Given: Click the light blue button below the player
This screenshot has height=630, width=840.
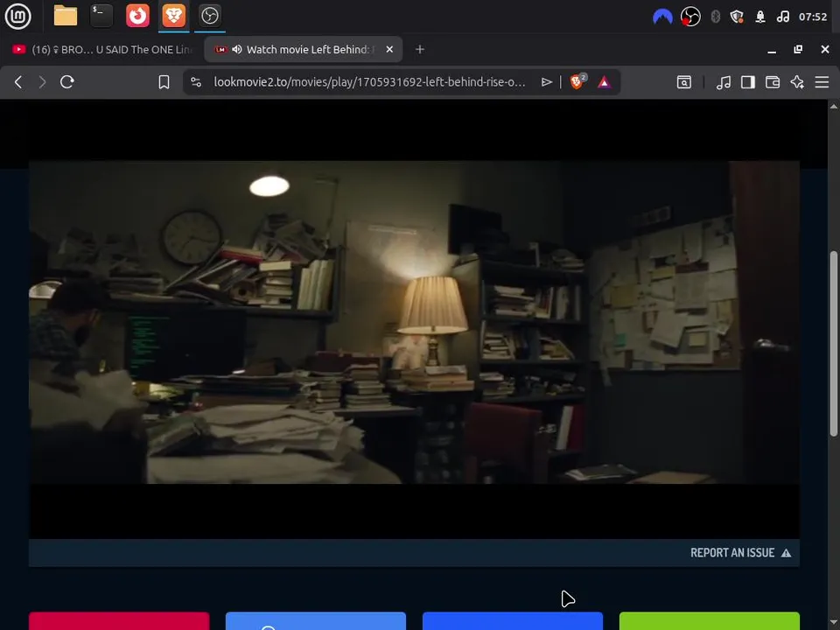Looking at the screenshot, I should 316,621.
